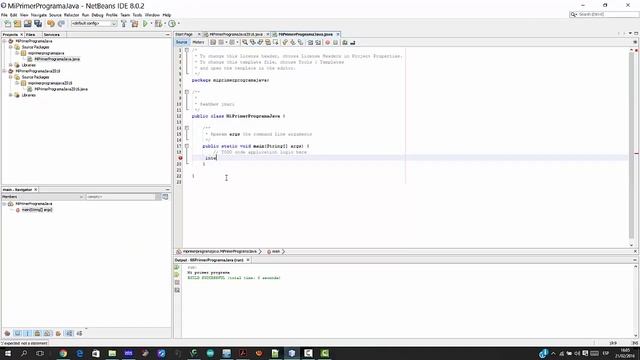Click the package breadcrumb in editor footer
Screen dimensions: 640x360
(219, 251)
